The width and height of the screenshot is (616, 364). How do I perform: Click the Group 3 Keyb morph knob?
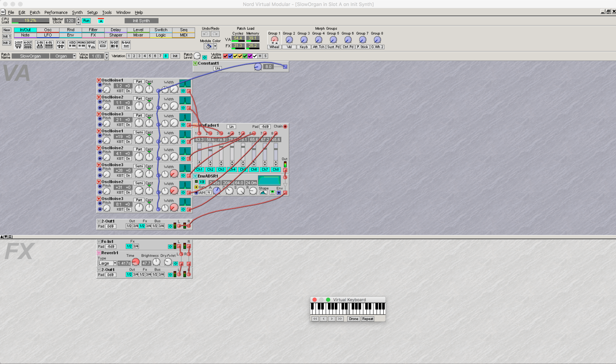click(x=304, y=40)
